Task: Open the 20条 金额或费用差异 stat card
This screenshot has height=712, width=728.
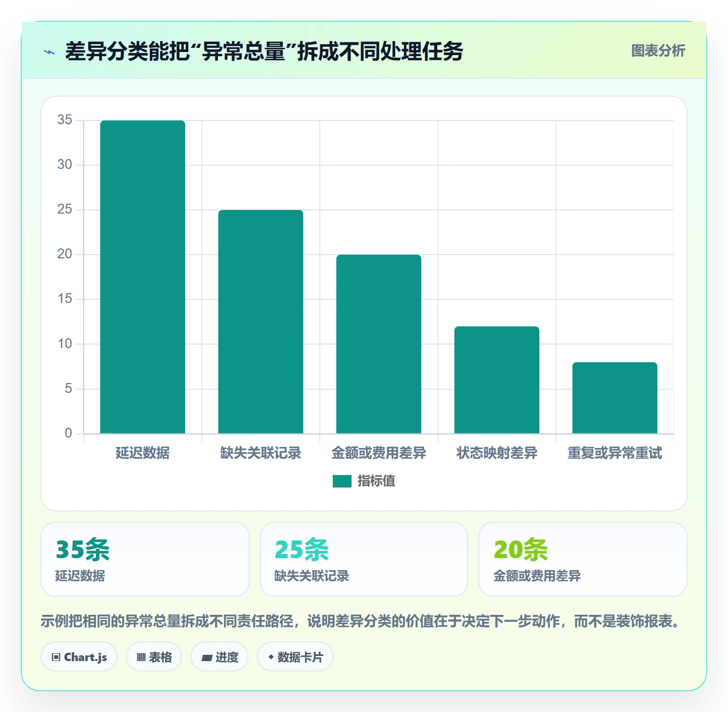Action: (x=583, y=559)
